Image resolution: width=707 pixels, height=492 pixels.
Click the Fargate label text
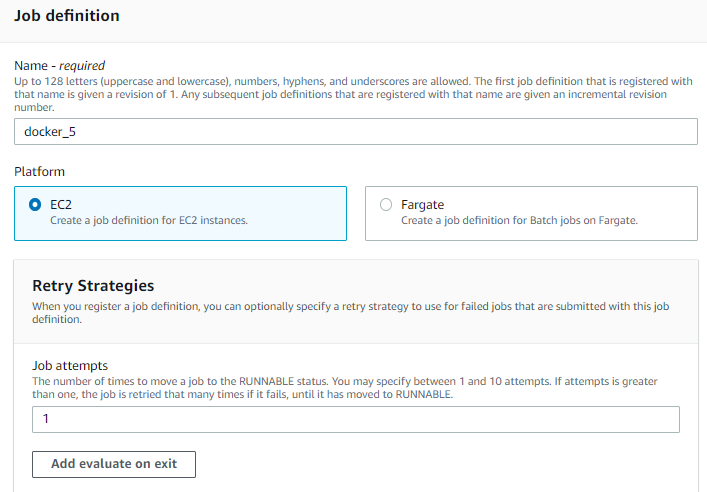(422, 205)
